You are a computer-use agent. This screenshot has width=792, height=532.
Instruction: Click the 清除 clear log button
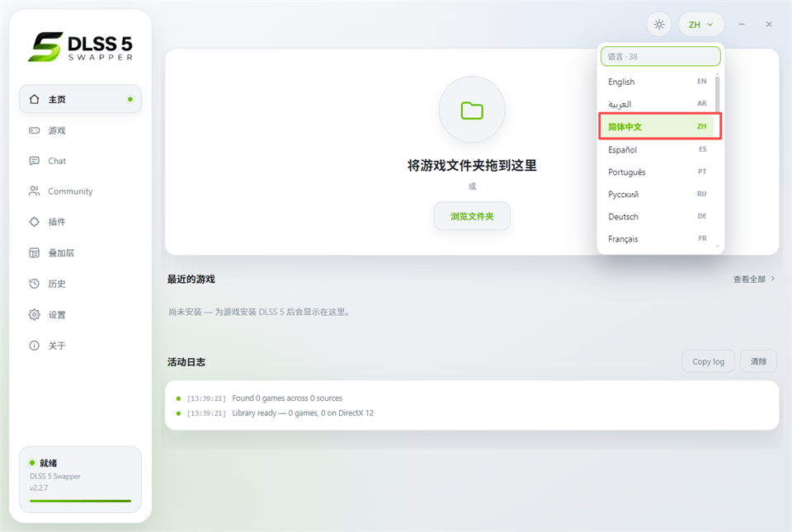758,361
